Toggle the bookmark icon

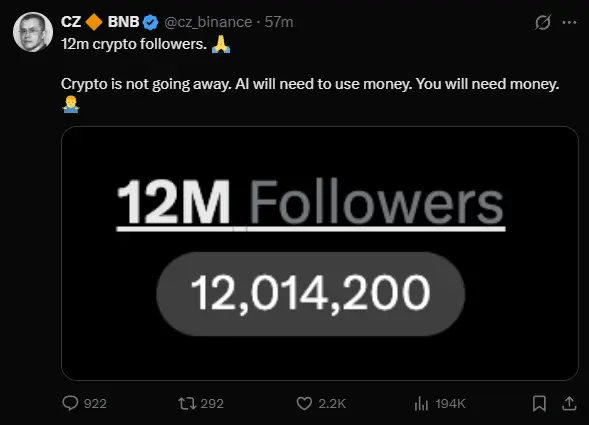(x=539, y=404)
